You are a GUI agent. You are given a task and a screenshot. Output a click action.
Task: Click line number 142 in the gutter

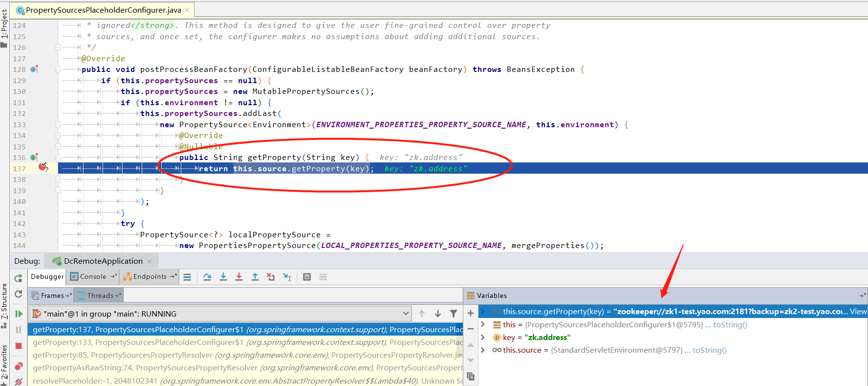[19, 224]
